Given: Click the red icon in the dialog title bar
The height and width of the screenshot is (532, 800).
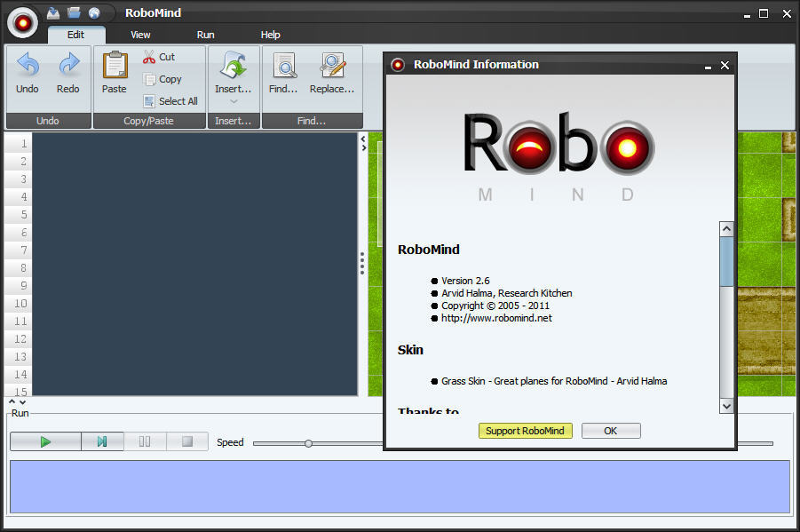Looking at the screenshot, I should [x=398, y=65].
